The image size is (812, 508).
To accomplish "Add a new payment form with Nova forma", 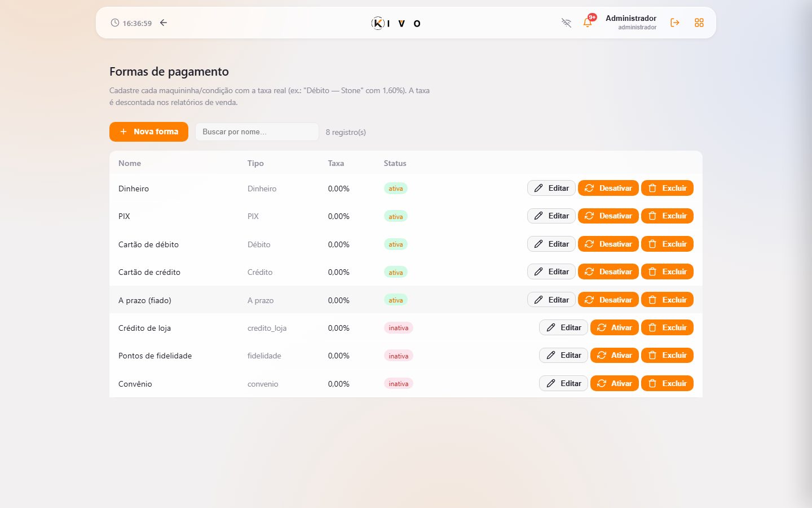I will coord(149,132).
